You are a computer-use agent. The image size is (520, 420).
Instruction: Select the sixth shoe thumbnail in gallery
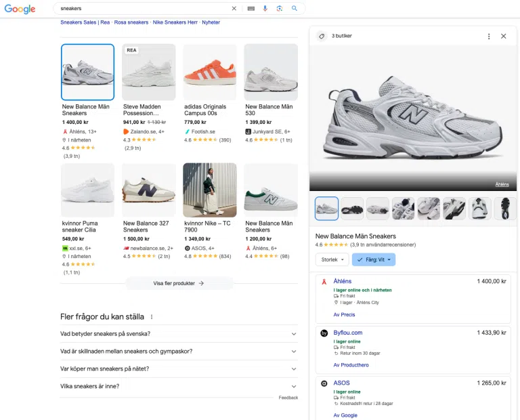point(454,209)
